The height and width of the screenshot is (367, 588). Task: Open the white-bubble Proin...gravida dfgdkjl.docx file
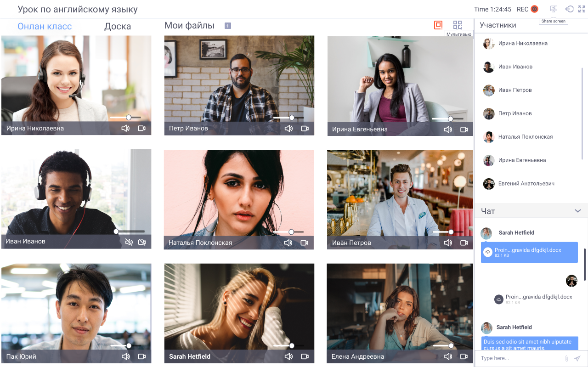539,297
